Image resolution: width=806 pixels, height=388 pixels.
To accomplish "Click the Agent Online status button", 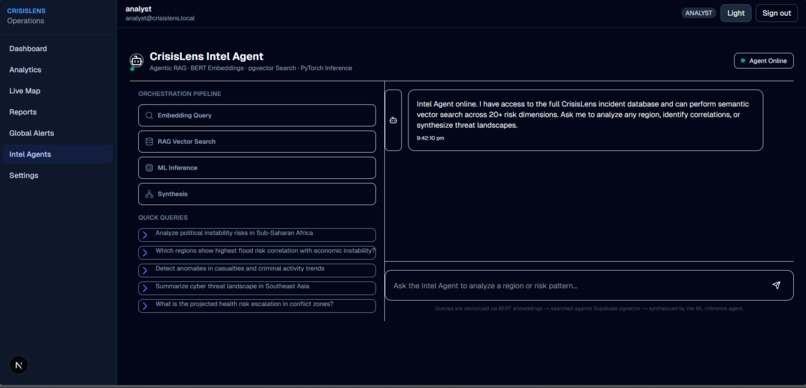I will tap(763, 61).
